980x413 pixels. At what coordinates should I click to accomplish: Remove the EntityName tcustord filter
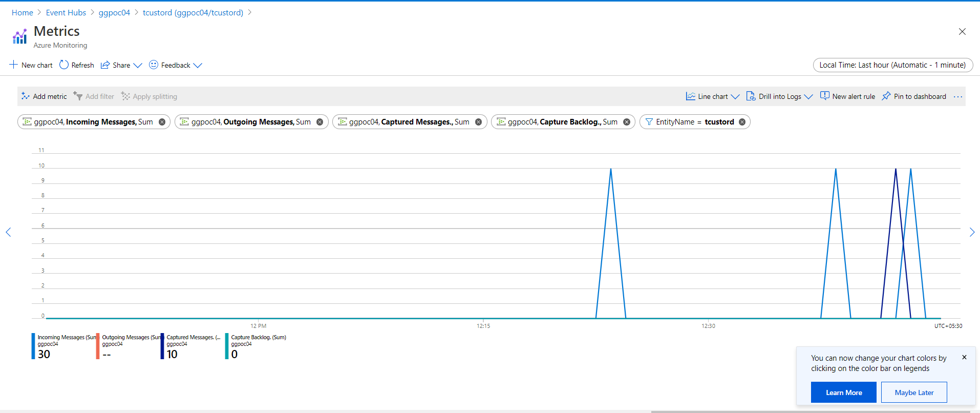click(x=742, y=122)
